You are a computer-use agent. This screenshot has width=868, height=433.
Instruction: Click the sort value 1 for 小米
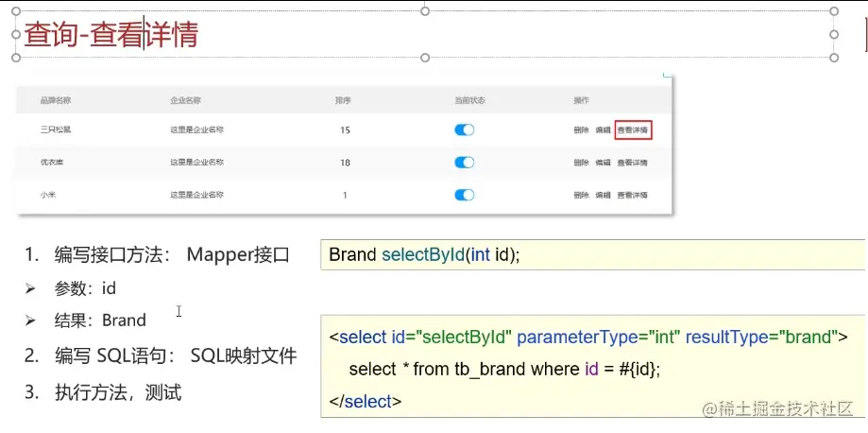(345, 195)
